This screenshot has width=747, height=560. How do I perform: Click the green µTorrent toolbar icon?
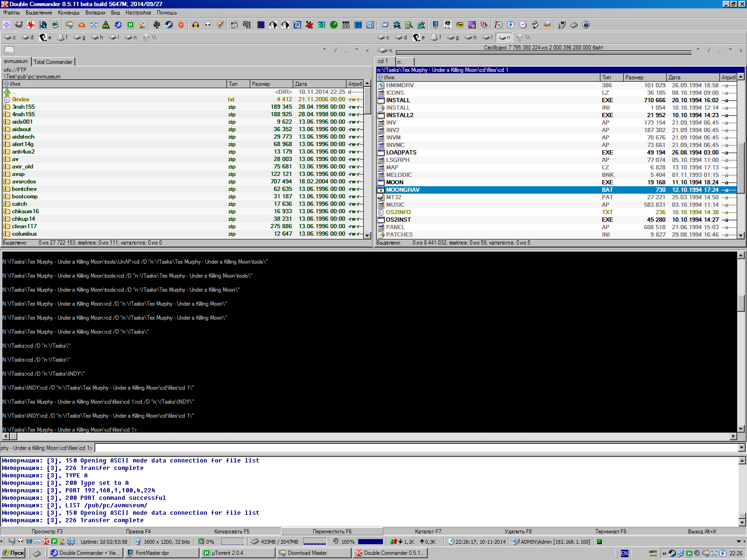coord(130,25)
